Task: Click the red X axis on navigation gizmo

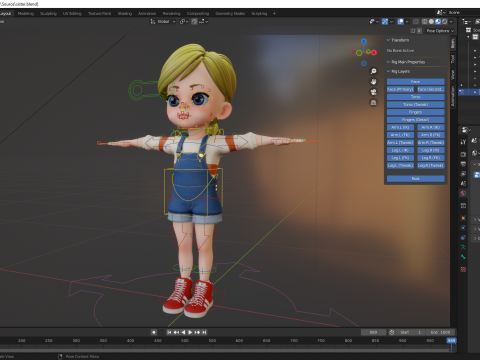Action: [374, 52]
